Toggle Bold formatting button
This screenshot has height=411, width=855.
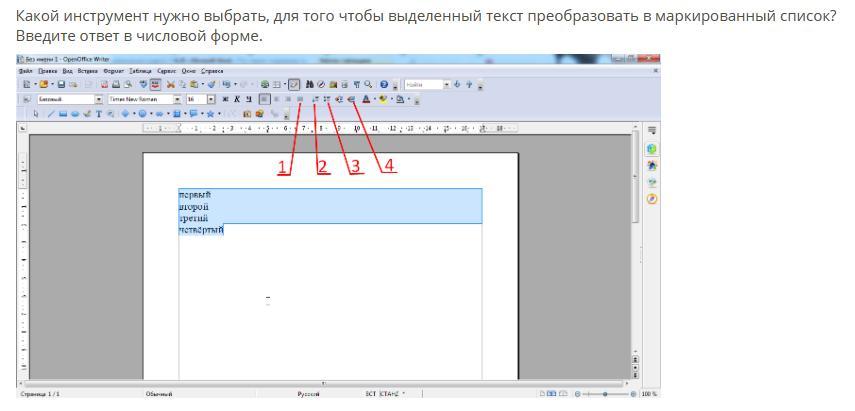click(225, 99)
